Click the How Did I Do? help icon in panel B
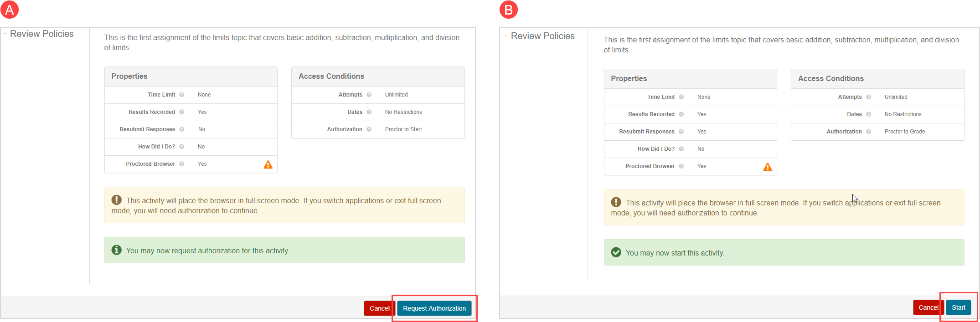Image resolution: width=980 pixels, height=322 pixels. (681, 149)
